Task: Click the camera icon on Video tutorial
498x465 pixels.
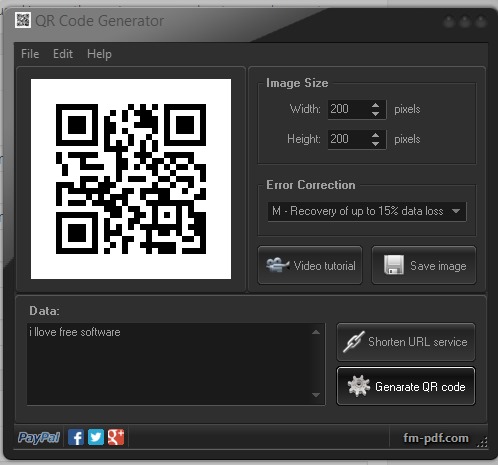Action: point(277,265)
